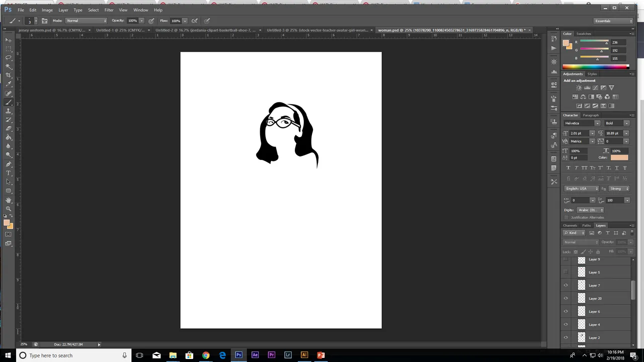Open Opacity slider dropdown arrow
The height and width of the screenshot is (362, 644).
coord(141,21)
